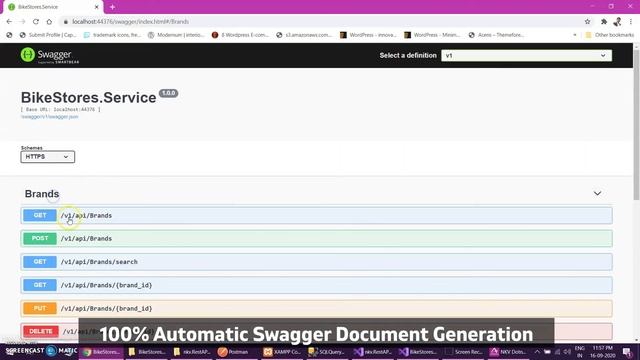
Task: Switch to Chrome BikeStores taskbar button
Action: 102,352
